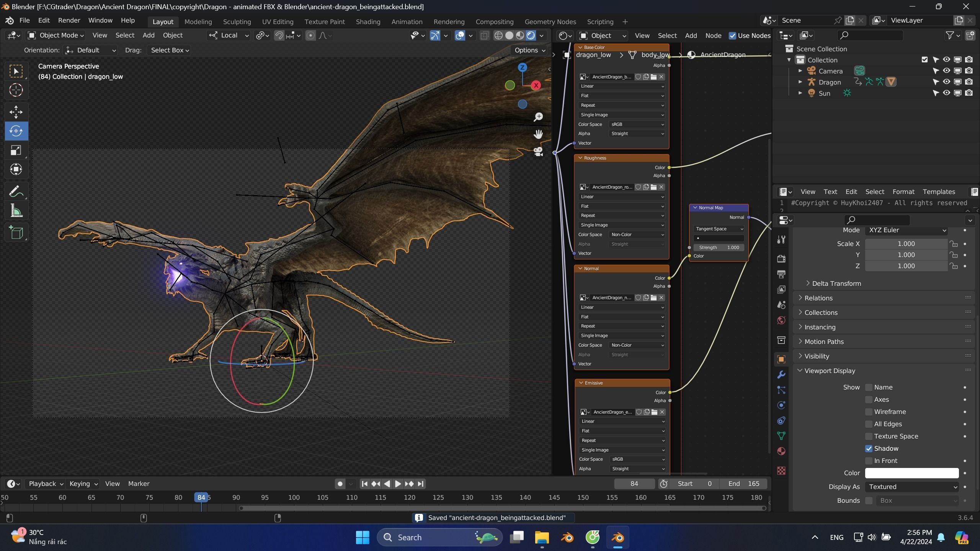
Task: Enable Show Name checkbox in Viewport Display
Action: (x=869, y=388)
